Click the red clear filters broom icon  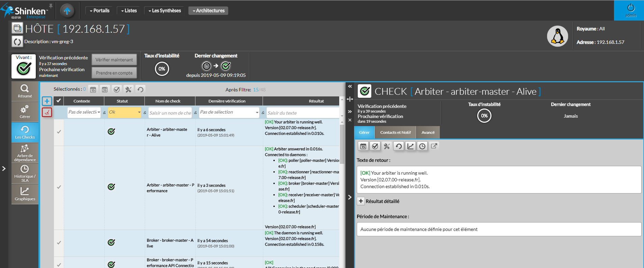tap(47, 112)
